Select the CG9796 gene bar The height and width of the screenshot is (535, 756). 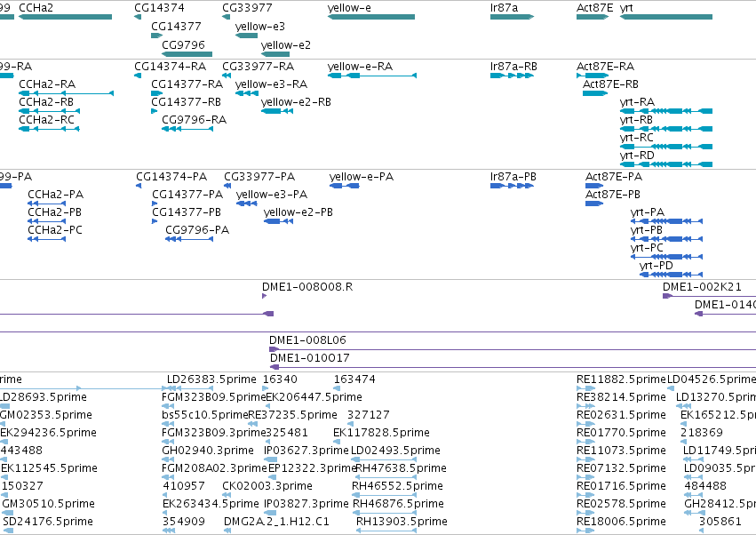(187, 54)
